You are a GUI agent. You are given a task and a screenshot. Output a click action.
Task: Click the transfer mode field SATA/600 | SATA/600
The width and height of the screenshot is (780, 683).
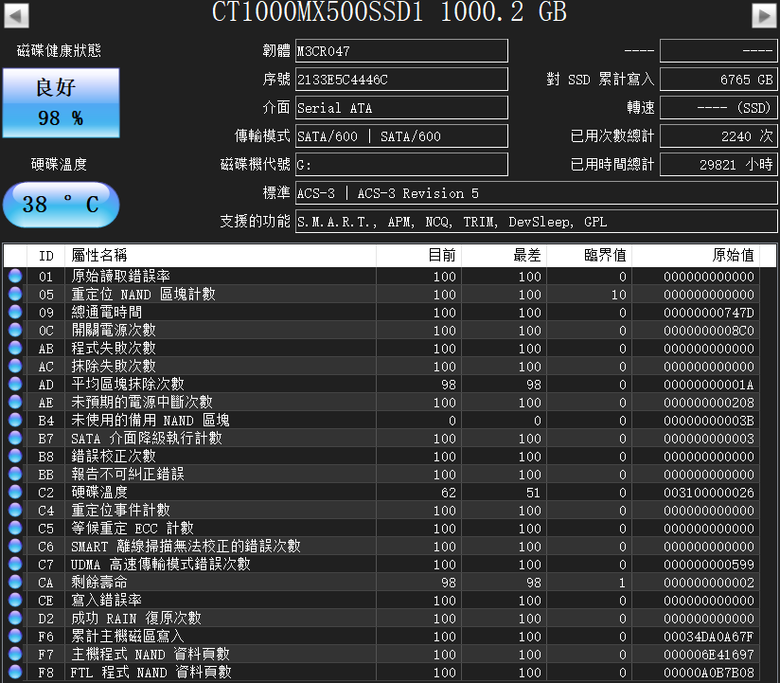(x=401, y=136)
